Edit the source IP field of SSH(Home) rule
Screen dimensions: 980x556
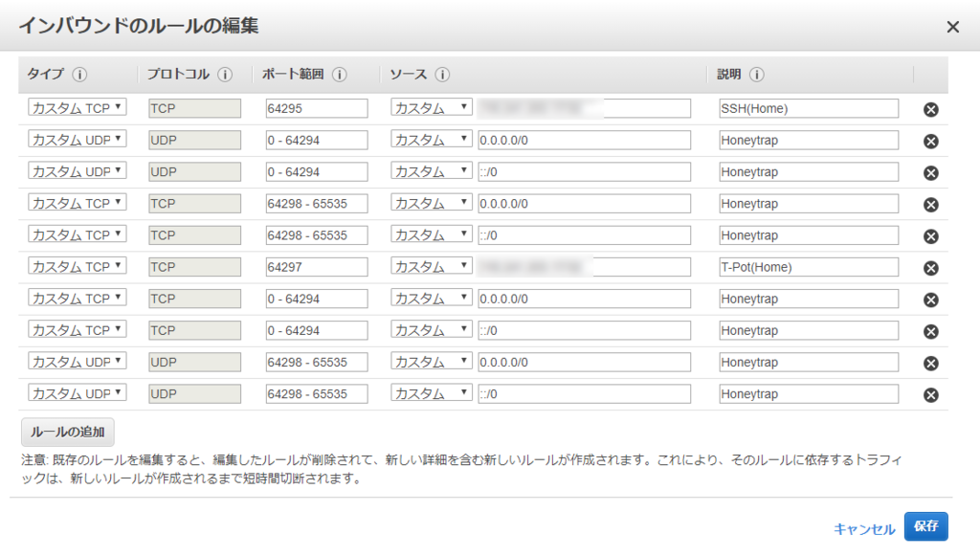point(585,108)
